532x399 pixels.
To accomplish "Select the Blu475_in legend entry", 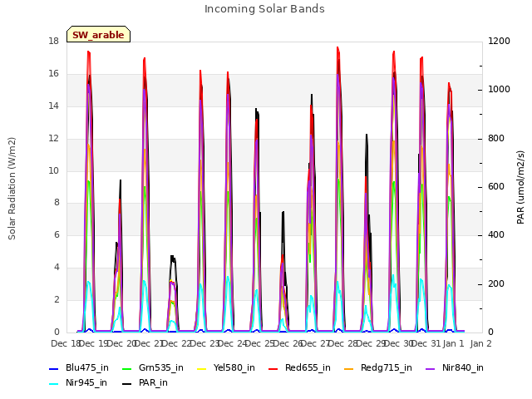I will pos(79,367).
